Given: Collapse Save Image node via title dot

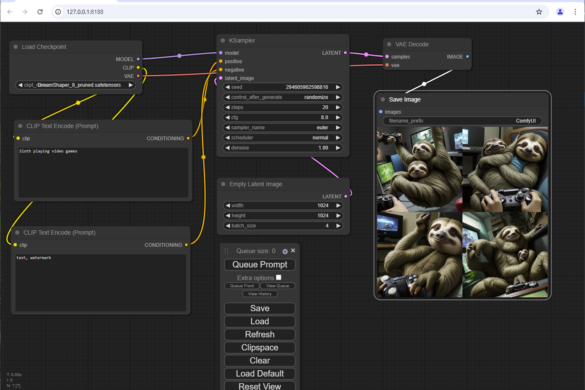Looking at the screenshot, I should pos(383,100).
